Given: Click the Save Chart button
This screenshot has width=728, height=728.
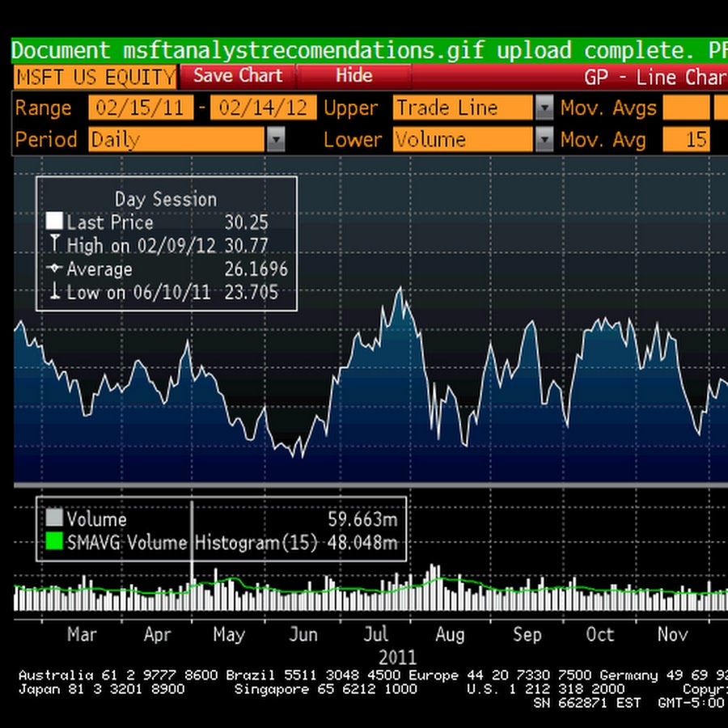Looking at the screenshot, I should coord(238,76).
